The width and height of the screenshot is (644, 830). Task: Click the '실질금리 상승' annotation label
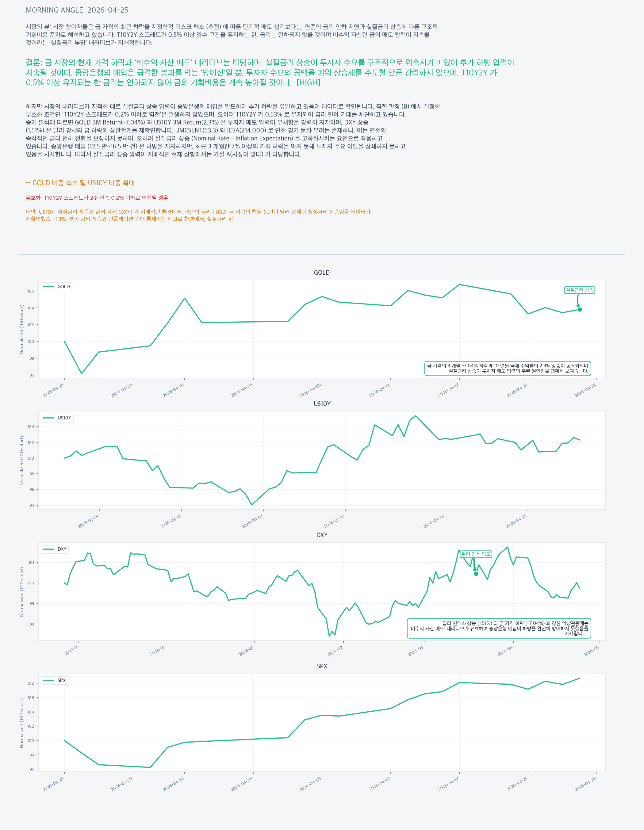579,290
